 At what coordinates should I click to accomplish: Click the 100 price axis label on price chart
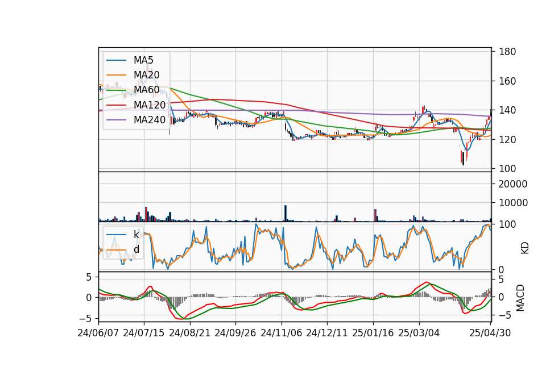click(507, 169)
